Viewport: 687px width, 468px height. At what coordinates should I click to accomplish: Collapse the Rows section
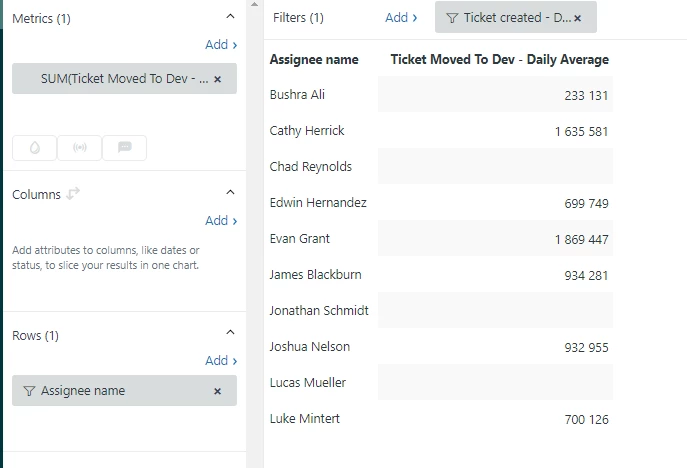pos(230,334)
